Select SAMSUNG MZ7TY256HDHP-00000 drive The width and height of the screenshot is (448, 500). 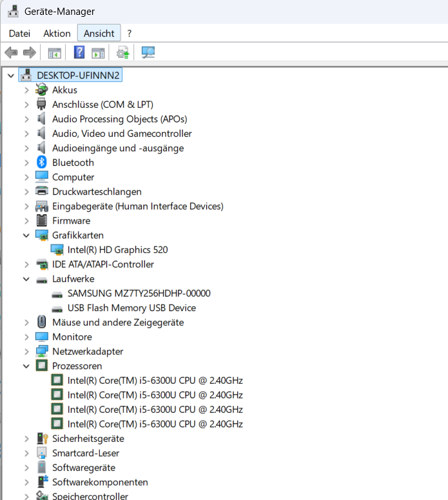pos(139,294)
